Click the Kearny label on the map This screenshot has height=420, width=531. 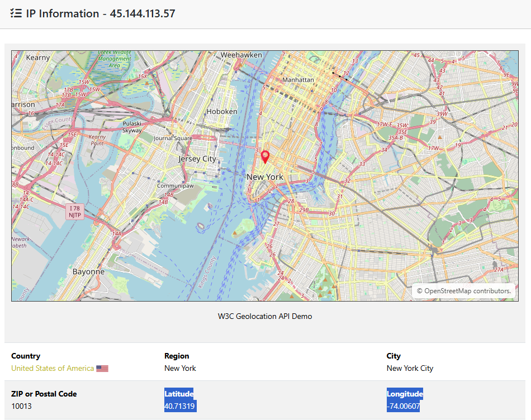tap(38, 58)
